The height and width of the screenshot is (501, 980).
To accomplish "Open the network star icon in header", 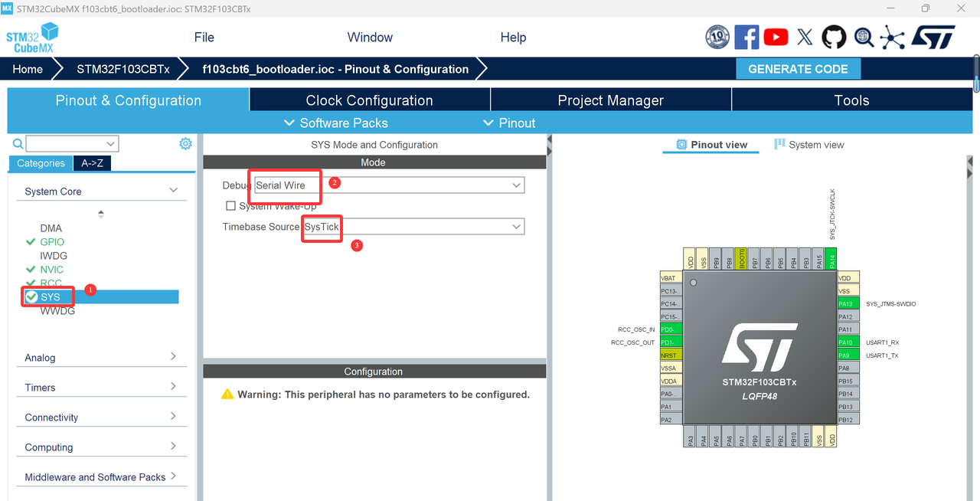I will point(892,38).
